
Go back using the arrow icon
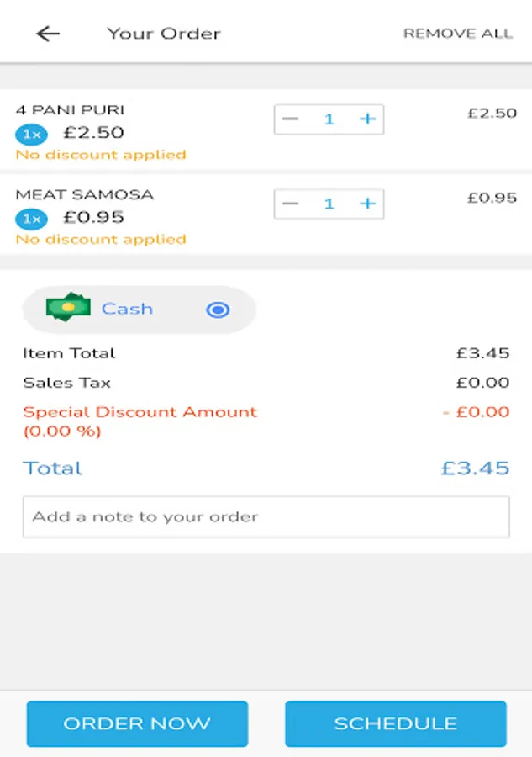48,34
